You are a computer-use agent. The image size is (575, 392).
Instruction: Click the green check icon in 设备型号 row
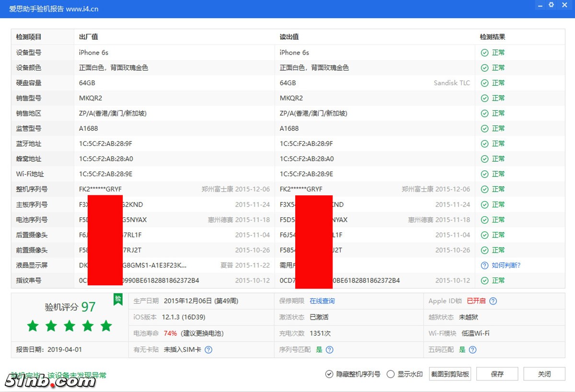[x=484, y=53]
